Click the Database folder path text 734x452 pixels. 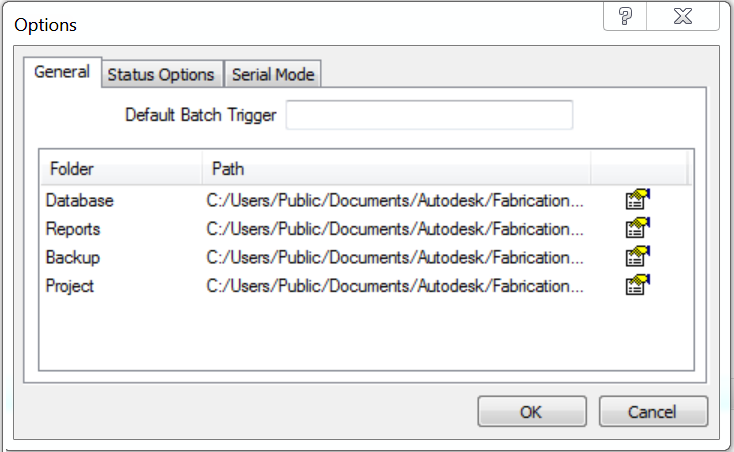[394, 200]
